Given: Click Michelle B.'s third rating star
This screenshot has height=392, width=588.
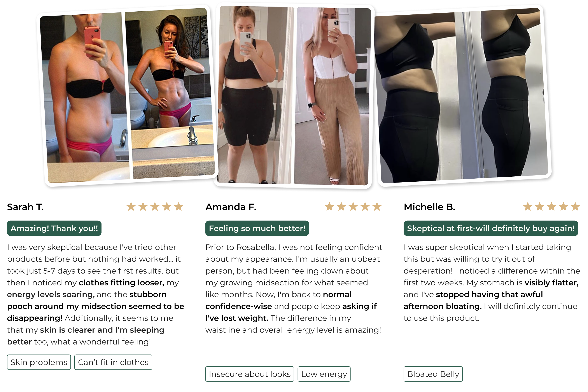Looking at the screenshot, I should coord(551,207).
